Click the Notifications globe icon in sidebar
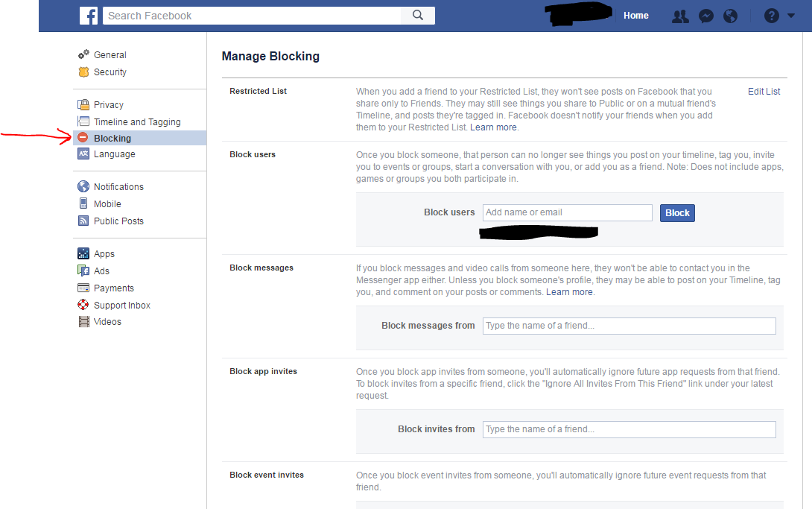The width and height of the screenshot is (812, 509). point(83,186)
